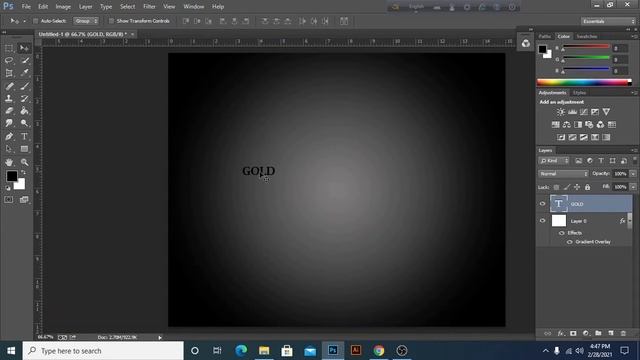Screen dimensions: 640x360
Task: Select the Path Selection tool
Action: (x=9, y=149)
